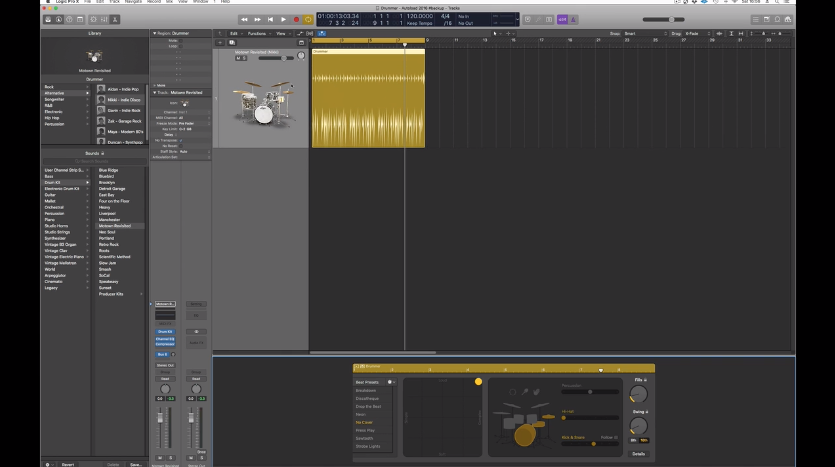The image size is (835, 467).
Task: Adjust the master volume slider
Action: (x=664, y=20)
